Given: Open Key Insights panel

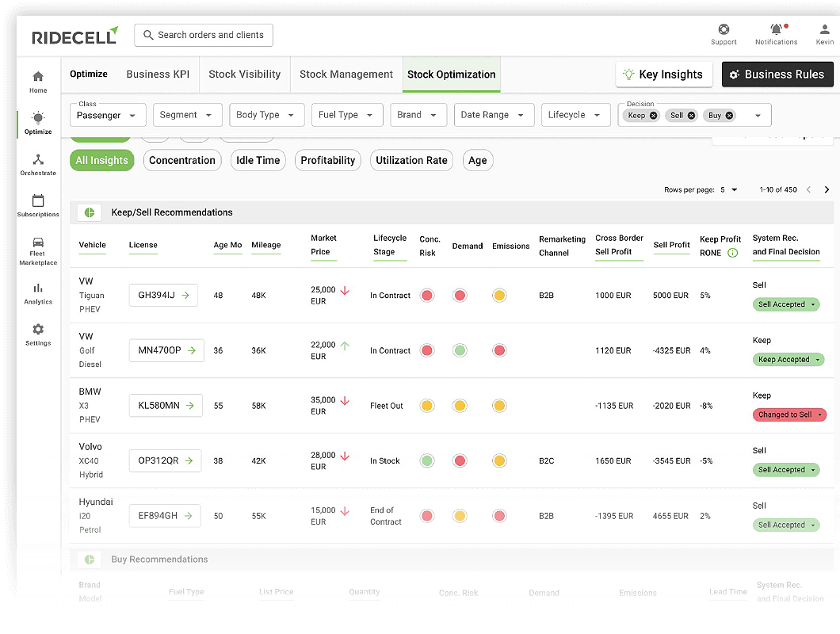Looking at the screenshot, I should (x=664, y=74).
